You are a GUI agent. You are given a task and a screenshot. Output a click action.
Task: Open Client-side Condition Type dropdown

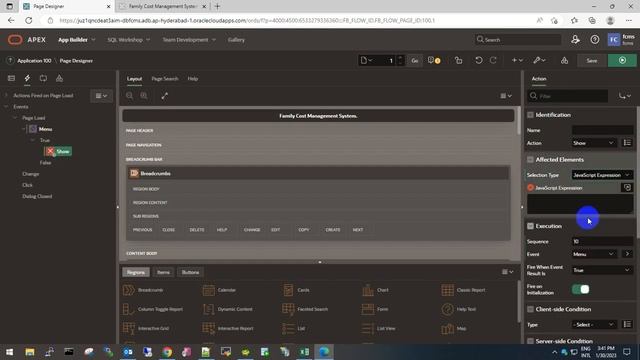pyautogui.click(x=594, y=324)
